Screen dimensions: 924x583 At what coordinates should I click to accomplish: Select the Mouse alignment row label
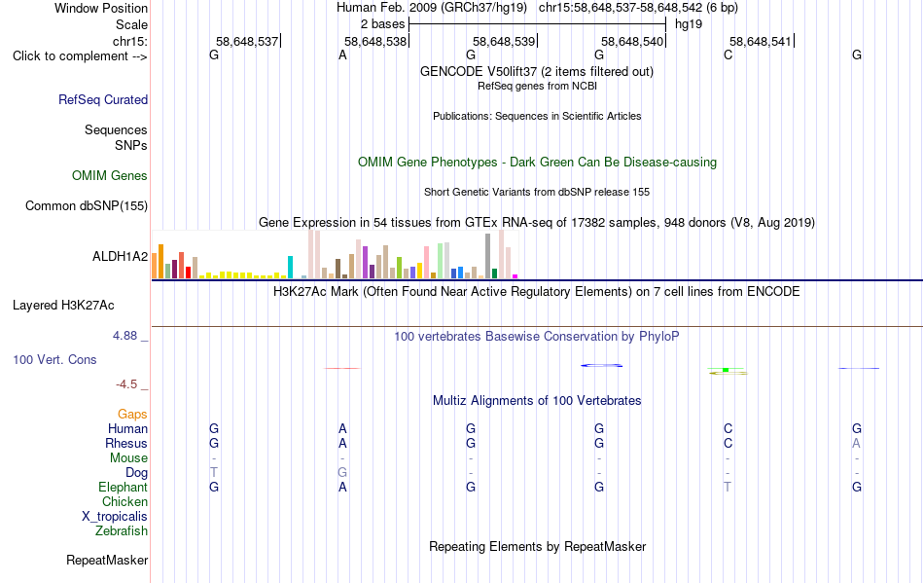(x=128, y=458)
